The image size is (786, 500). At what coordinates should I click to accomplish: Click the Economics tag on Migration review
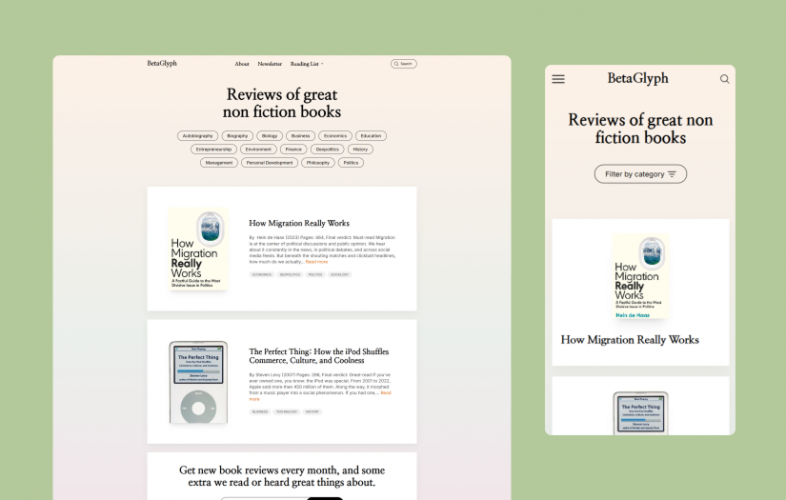(262, 275)
